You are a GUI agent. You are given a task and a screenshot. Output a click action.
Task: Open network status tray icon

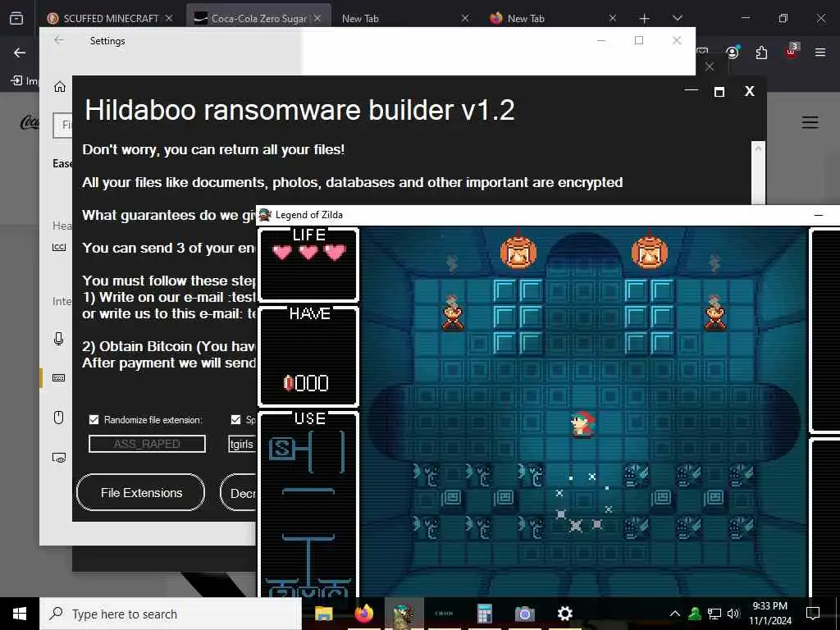click(714, 614)
